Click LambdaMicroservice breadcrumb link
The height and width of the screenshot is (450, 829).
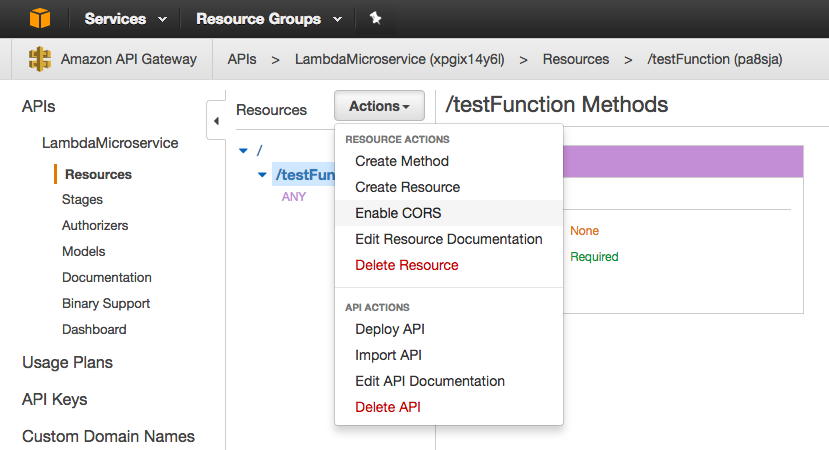tap(399, 59)
